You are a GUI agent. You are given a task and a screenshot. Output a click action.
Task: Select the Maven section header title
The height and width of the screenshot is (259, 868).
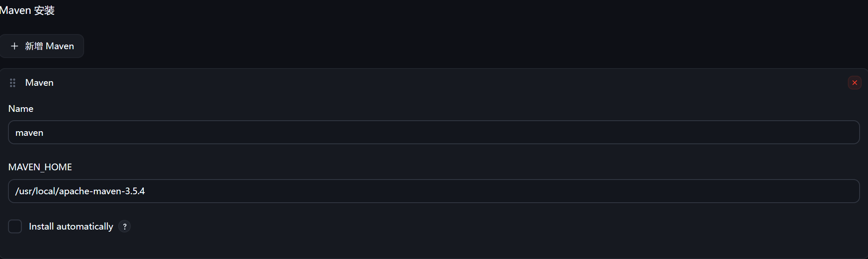(x=40, y=83)
